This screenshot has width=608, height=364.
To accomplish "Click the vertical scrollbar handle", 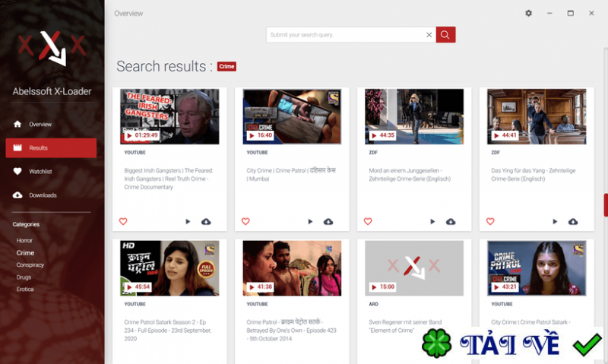I will [605, 204].
